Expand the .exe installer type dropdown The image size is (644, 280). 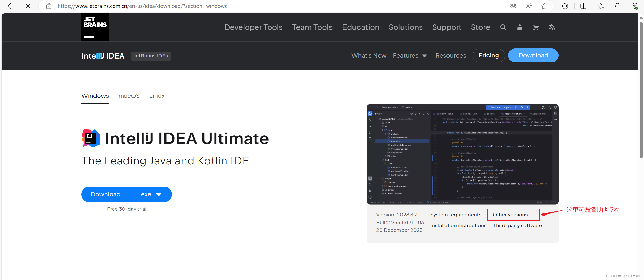coord(151,194)
